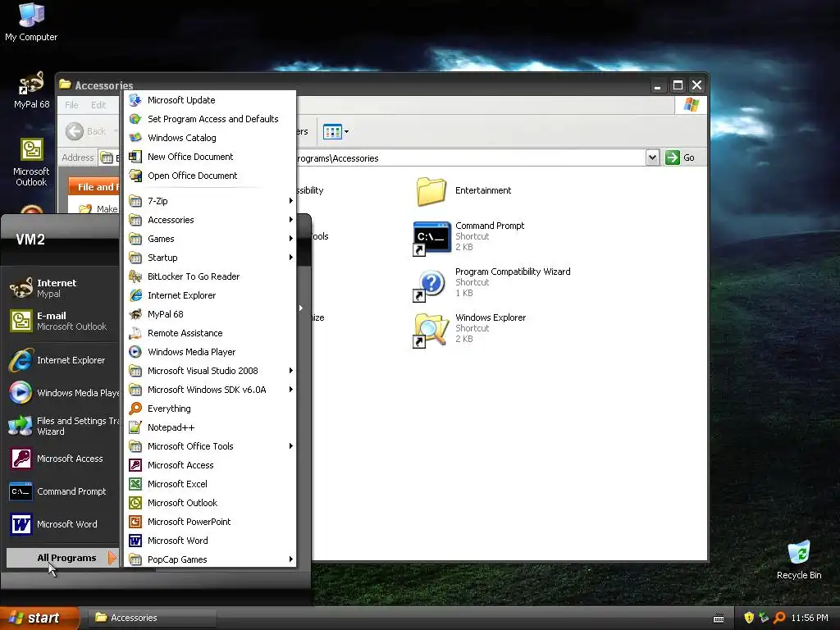Select Recycle Bin on desktop
The width and height of the screenshot is (840, 630).
799,559
